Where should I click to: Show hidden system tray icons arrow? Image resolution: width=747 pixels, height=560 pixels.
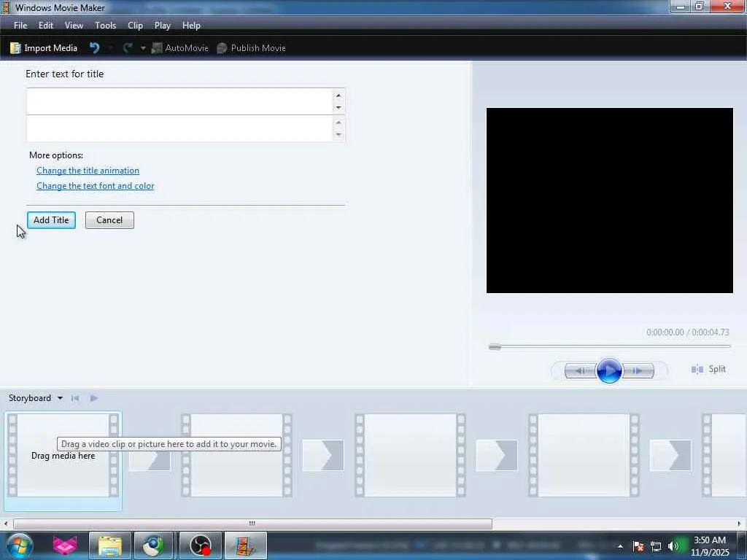(620, 546)
